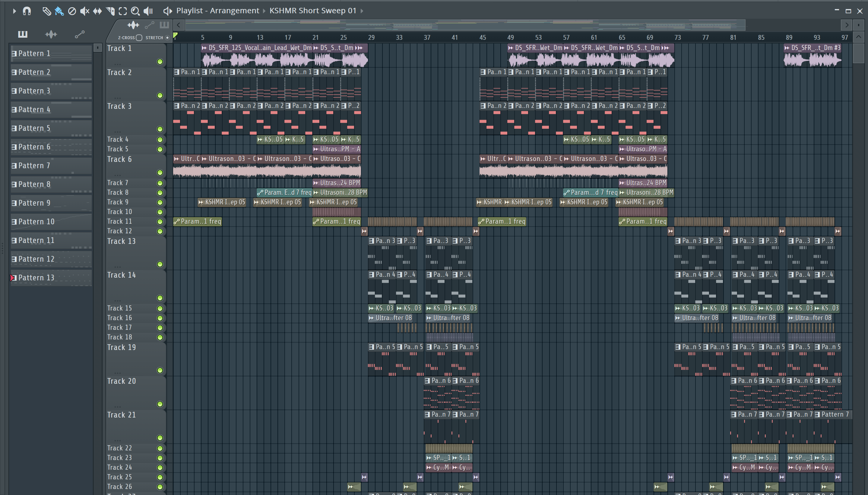Screen dimensions: 868x495
Task: Select the Zoom magnifier tool
Action: (135, 11)
